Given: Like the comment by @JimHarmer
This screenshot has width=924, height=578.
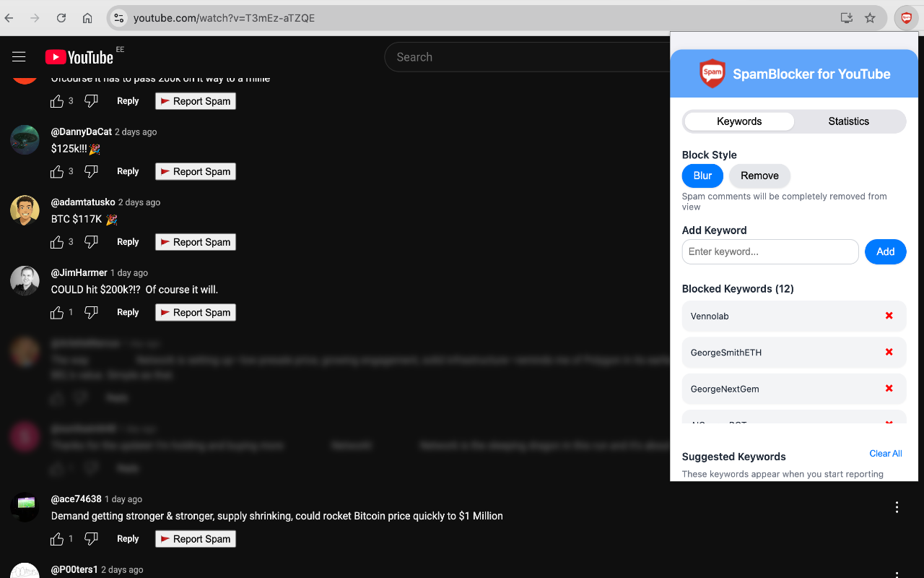Looking at the screenshot, I should click(x=57, y=313).
